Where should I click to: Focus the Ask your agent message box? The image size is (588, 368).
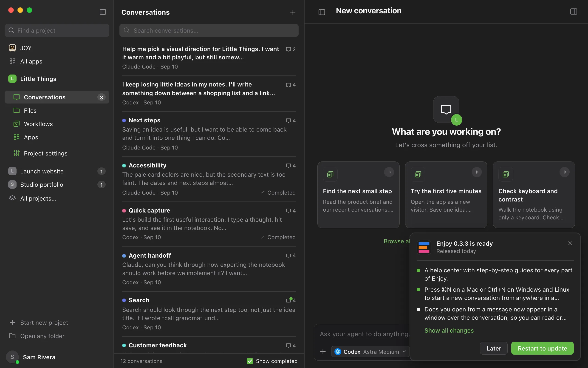(x=365, y=334)
